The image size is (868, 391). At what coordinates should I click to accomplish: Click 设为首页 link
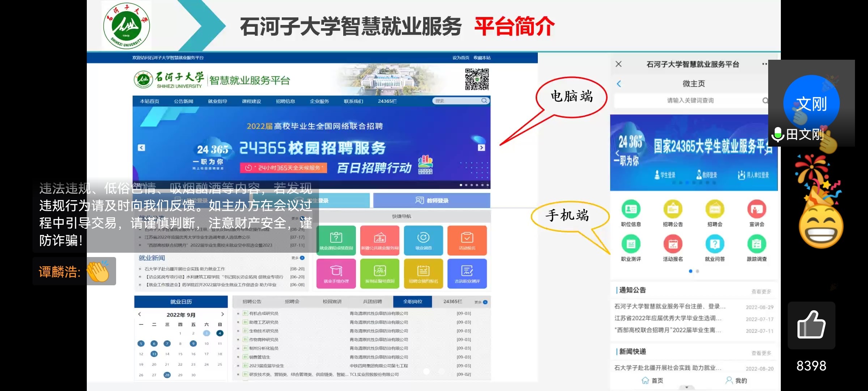pyautogui.click(x=460, y=58)
